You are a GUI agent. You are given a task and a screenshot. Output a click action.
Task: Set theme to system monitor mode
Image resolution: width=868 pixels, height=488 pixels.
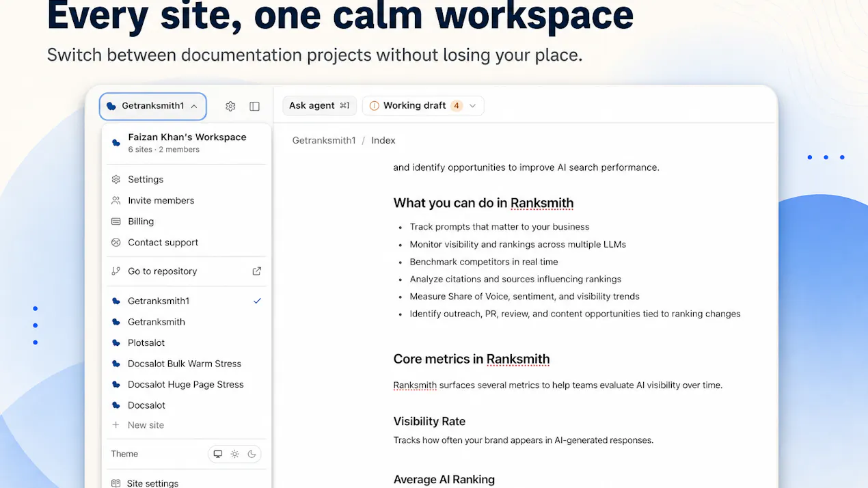click(x=218, y=454)
